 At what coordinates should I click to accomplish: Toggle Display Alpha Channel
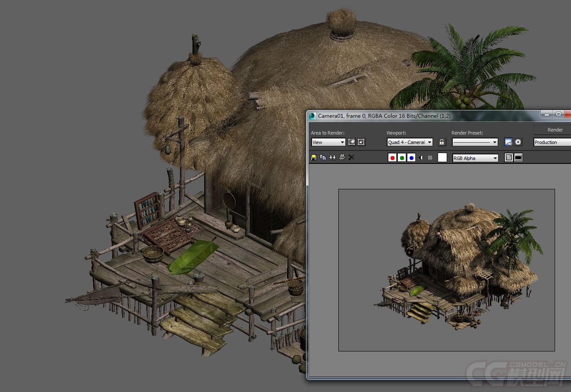tap(421, 158)
